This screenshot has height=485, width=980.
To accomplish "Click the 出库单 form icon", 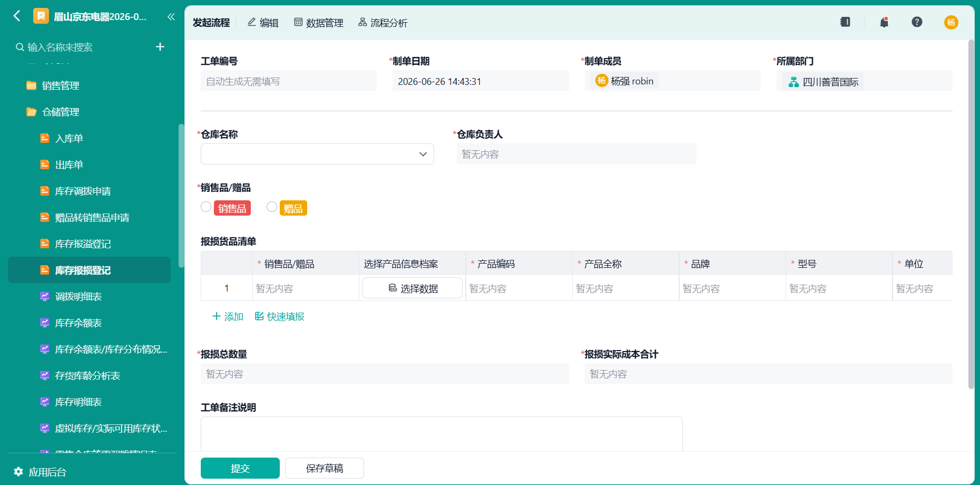I will coord(45,164).
